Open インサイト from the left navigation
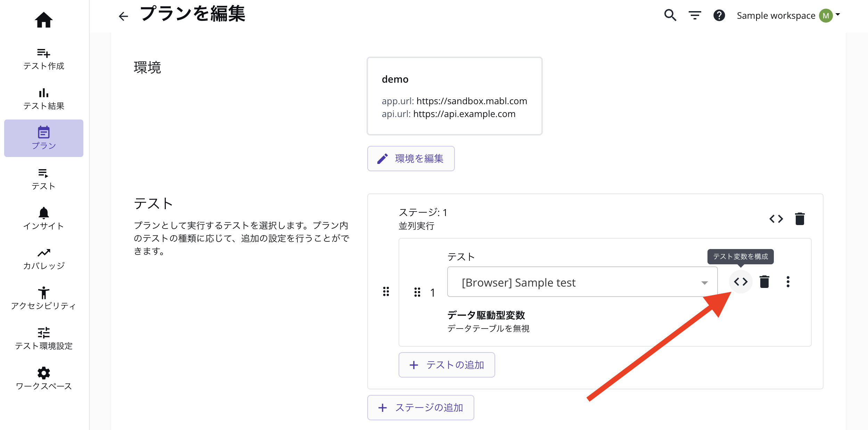The height and width of the screenshot is (430, 868). 43,218
